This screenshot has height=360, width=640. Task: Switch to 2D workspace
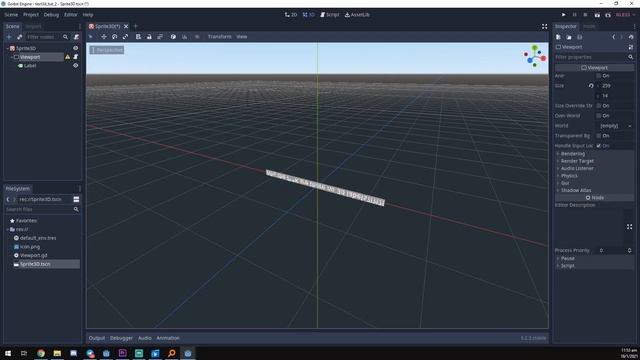click(x=291, y=15)
